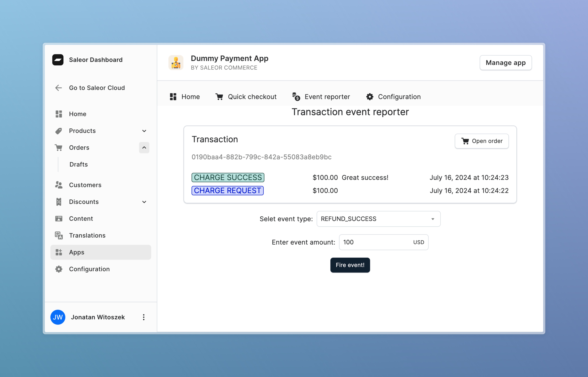
Task: Click the Open order cart icon
Action: click(x=465, y=141)
